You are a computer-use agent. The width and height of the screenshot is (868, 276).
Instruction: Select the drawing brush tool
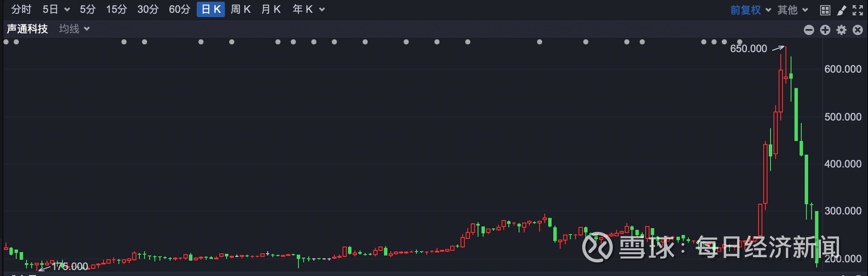pyautogui.click(x=841, y=10)
